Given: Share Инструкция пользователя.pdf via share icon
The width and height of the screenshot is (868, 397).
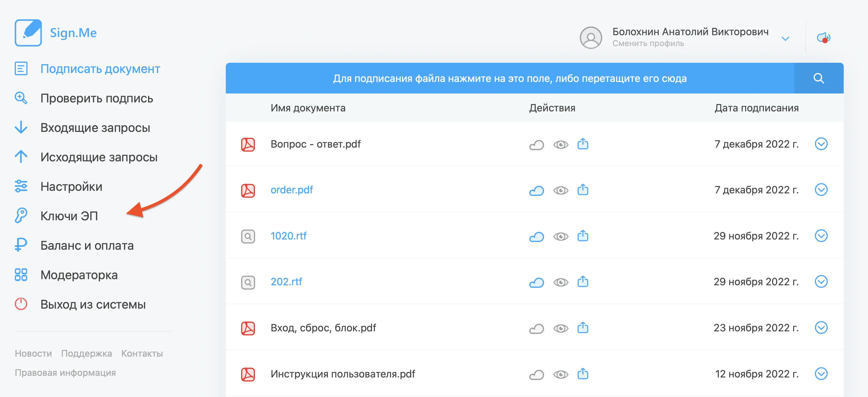Looking at the screenshot, I should pos(583,373).
